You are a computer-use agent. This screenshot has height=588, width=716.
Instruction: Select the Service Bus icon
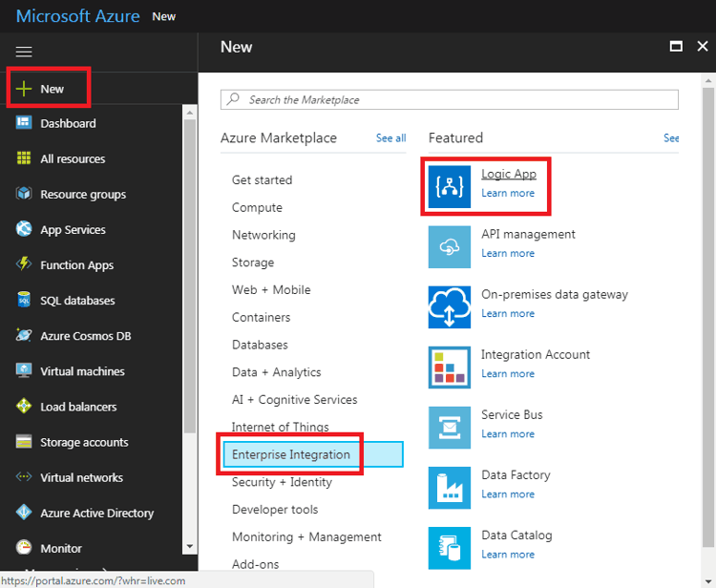450,427
